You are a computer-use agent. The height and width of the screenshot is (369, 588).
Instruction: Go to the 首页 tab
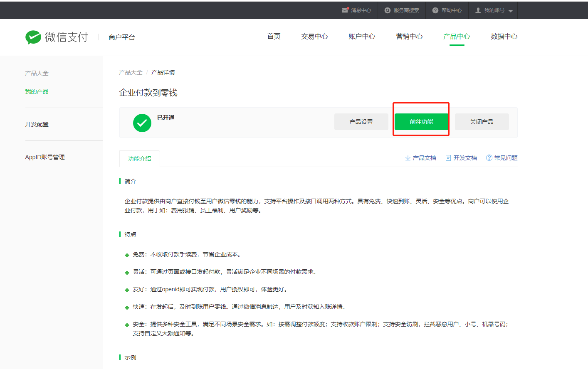274,37
